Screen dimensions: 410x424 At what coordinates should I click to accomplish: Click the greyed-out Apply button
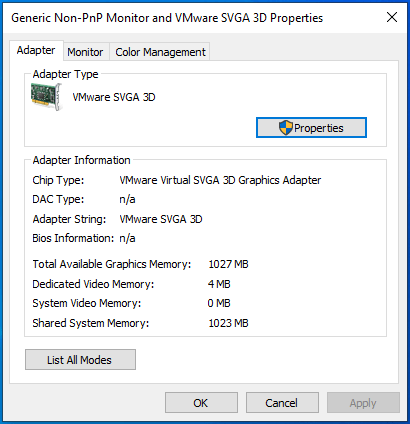[363, 403]
